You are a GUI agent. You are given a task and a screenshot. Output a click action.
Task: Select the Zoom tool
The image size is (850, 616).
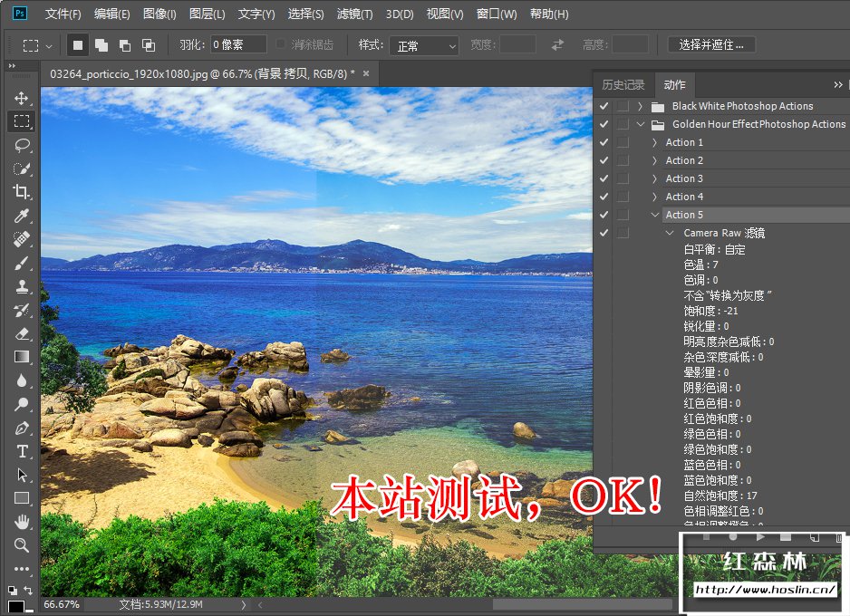[22, 545]
